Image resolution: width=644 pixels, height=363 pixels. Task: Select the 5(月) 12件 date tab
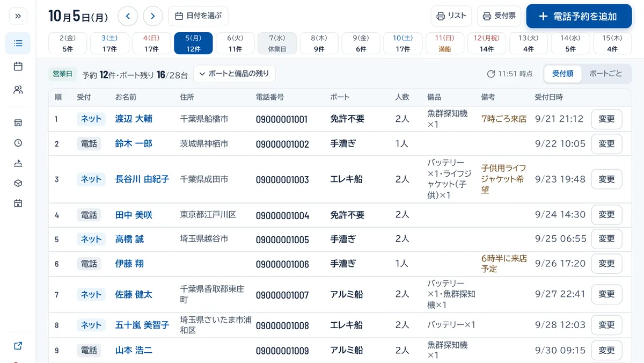point(193,43)
